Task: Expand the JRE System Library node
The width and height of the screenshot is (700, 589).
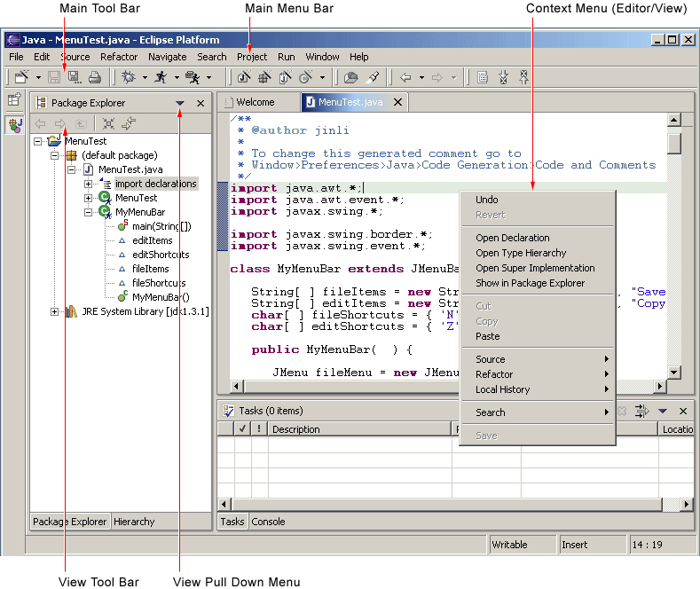Action: (x=54, y=312)
